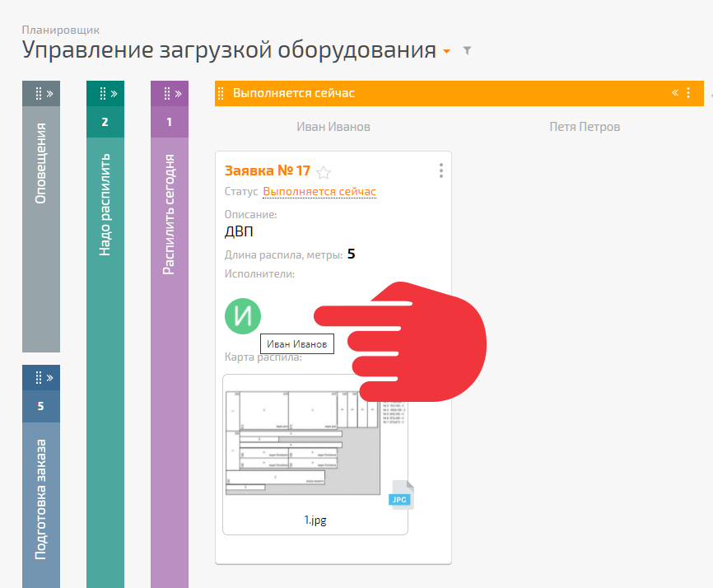
Task: Expand the Оповещения column
Action: click(x=49, y=94)
